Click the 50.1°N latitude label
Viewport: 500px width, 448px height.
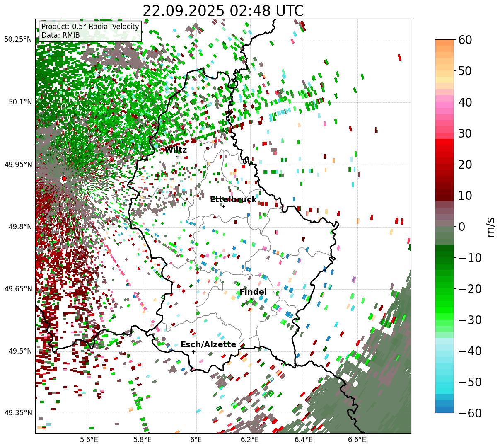(19, 102)
